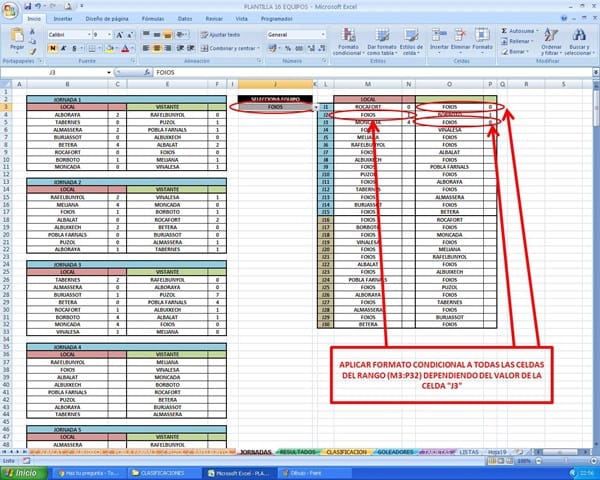Align text left in cell
This screenshot has width=600, height=480.
point(146,48)
